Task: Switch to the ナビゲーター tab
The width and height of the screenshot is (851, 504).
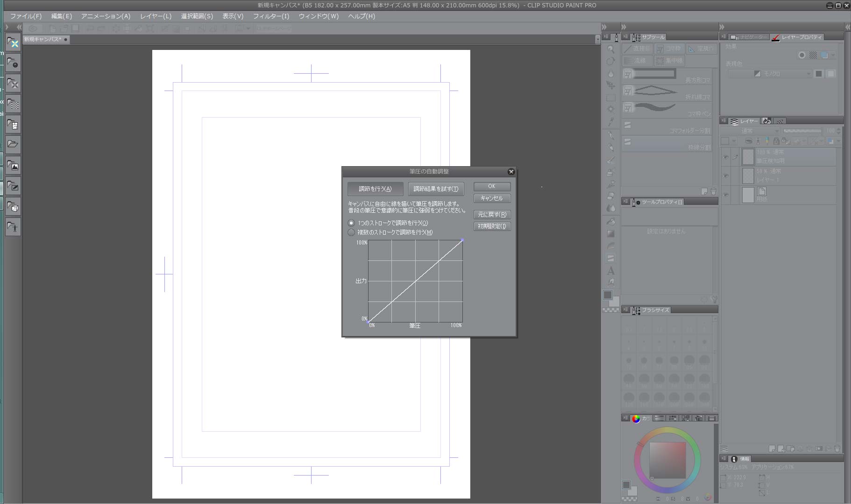Action: (750, 37)
